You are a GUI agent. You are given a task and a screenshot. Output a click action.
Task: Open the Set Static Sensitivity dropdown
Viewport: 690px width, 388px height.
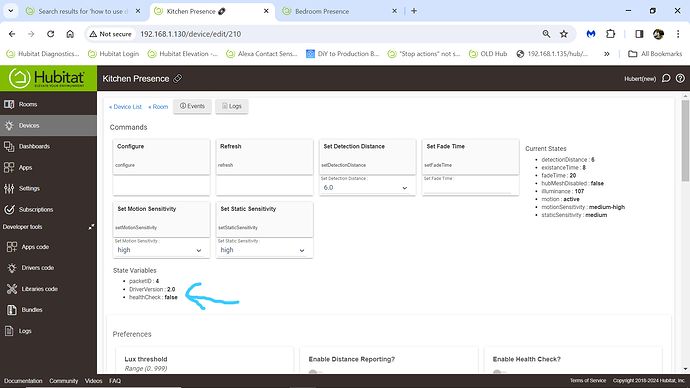[x=263, y=250]
